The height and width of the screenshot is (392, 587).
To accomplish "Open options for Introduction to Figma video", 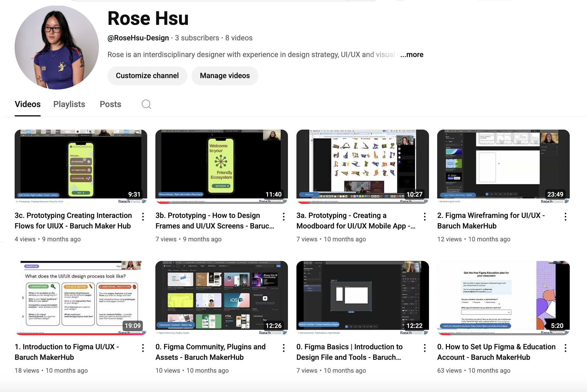I will point(143,348).
